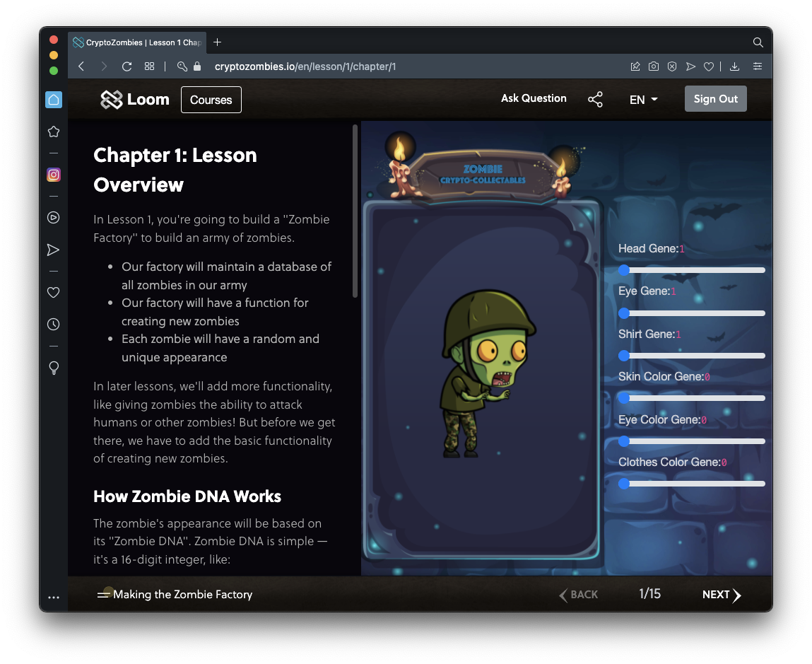Image resolution: width=812 pixels, height=664 pixels.
Task: Adjust the Skin Color Gene slider
Action: click(692, 398)
